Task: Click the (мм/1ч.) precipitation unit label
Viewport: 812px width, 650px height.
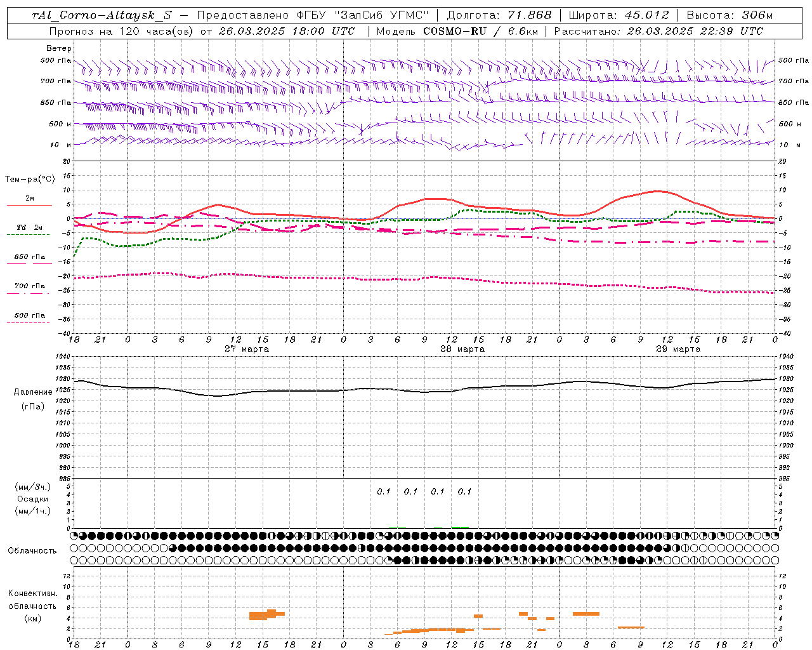Action: [33, 511]
